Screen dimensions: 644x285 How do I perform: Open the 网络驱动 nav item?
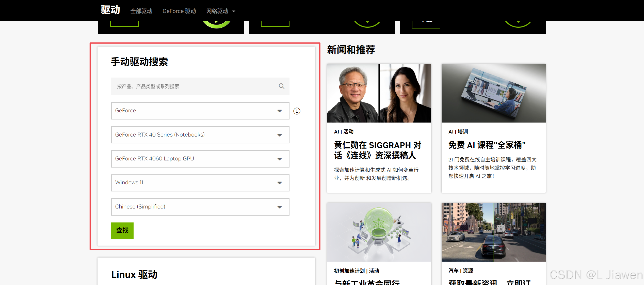(217, 11)
